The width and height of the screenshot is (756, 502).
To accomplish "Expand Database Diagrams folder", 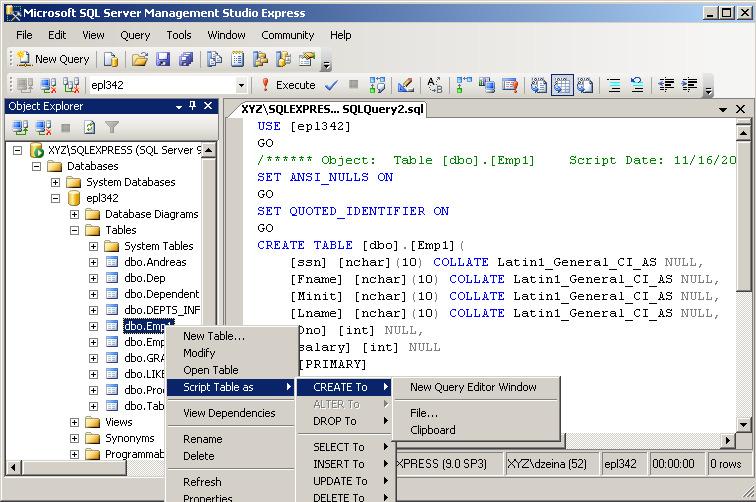I will pyautogui.click(x=74, y=214).
